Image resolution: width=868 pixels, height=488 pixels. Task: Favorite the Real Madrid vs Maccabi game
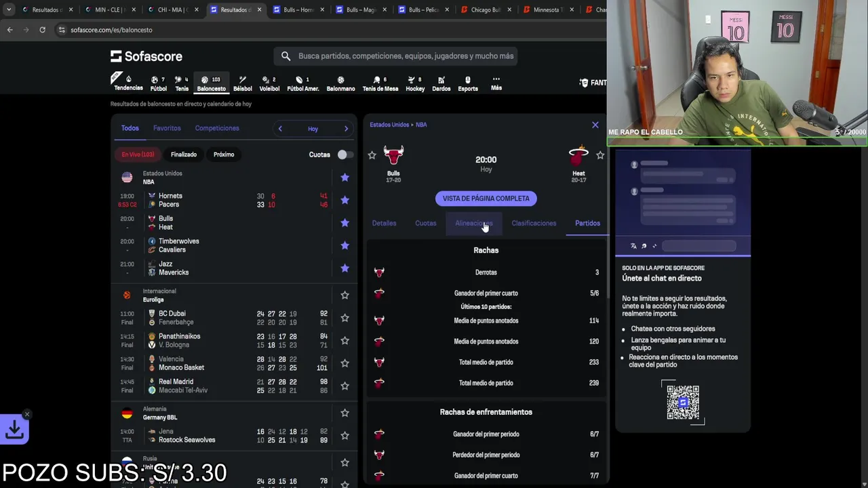[x=344, y=386]
